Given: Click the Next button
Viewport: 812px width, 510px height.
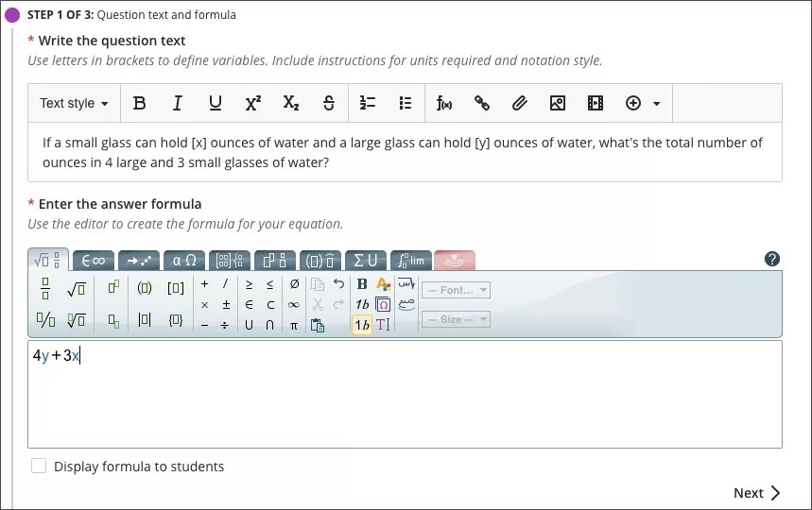Looking at the screenshot, I should coord(756,493).
